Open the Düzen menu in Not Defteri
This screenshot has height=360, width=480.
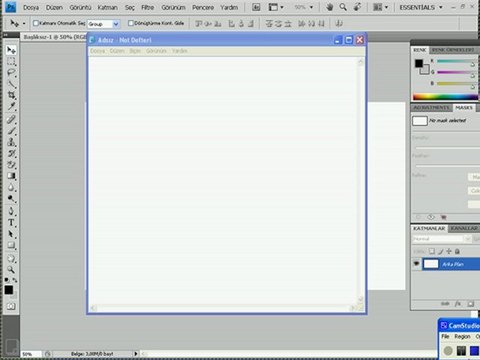coord(117,51)
